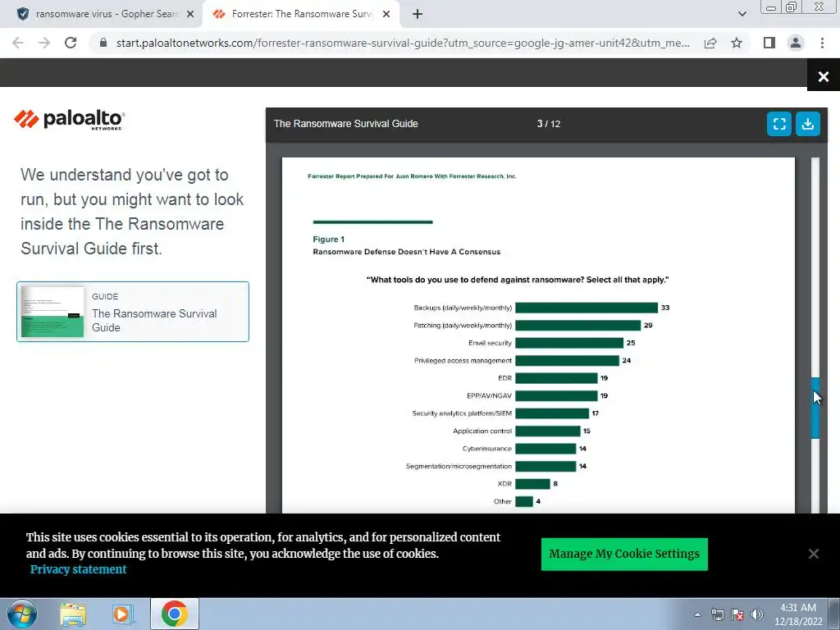Screen dimensions: 840x630
Task: Download the Ransomware Survival Guide
Action: point(807,124)
